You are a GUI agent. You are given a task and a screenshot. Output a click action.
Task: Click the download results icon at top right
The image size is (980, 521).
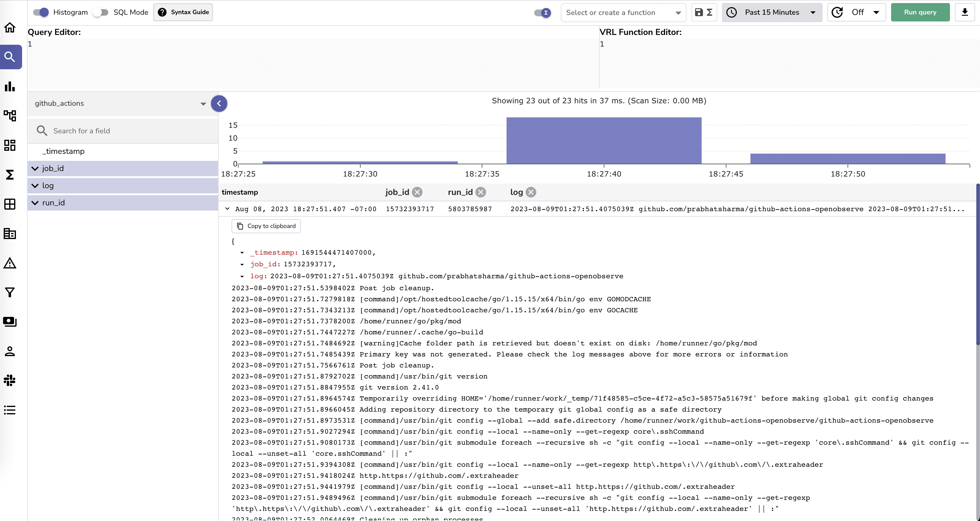pyautogui.click(x=965, y=12)
